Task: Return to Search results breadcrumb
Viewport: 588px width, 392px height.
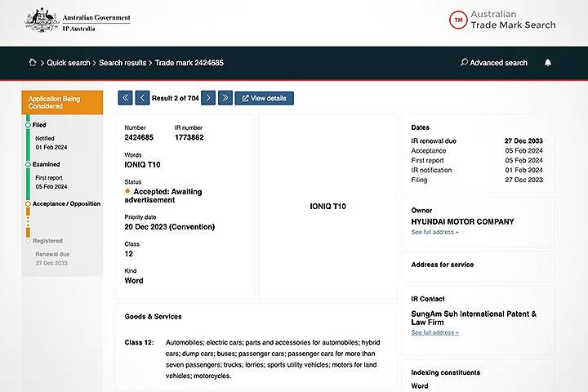Action: (x=122, y=63)
